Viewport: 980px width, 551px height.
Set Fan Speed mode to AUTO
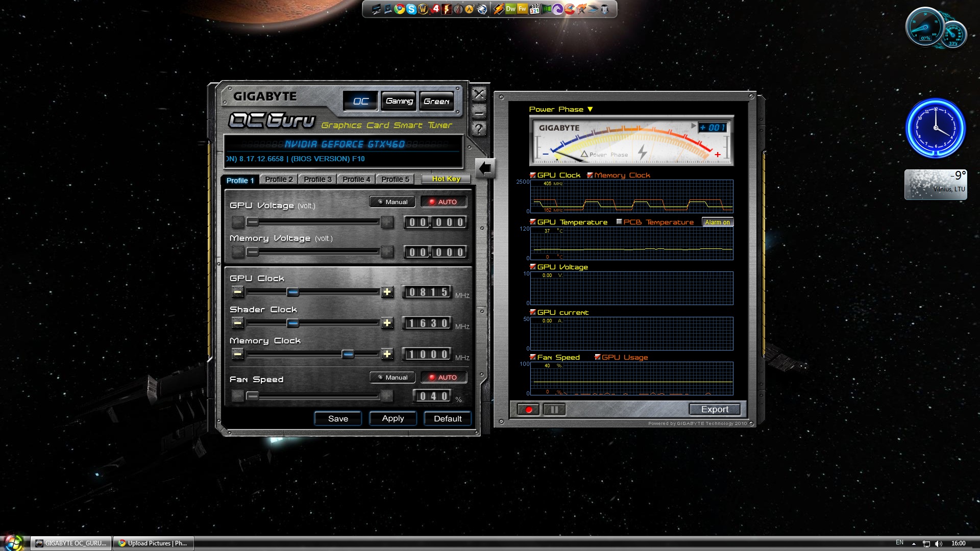(443, 378)
